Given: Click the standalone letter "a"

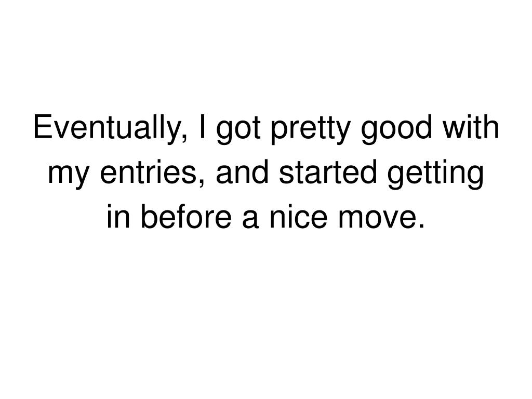Looking at the screenshot, I should (251, 219).
